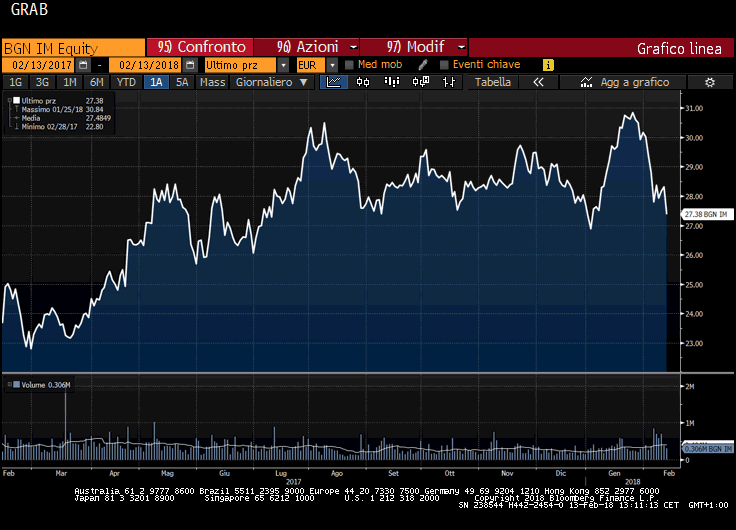Click the 2M volume axis label
This screenshot has height=530, width=736.
[690, 387]
